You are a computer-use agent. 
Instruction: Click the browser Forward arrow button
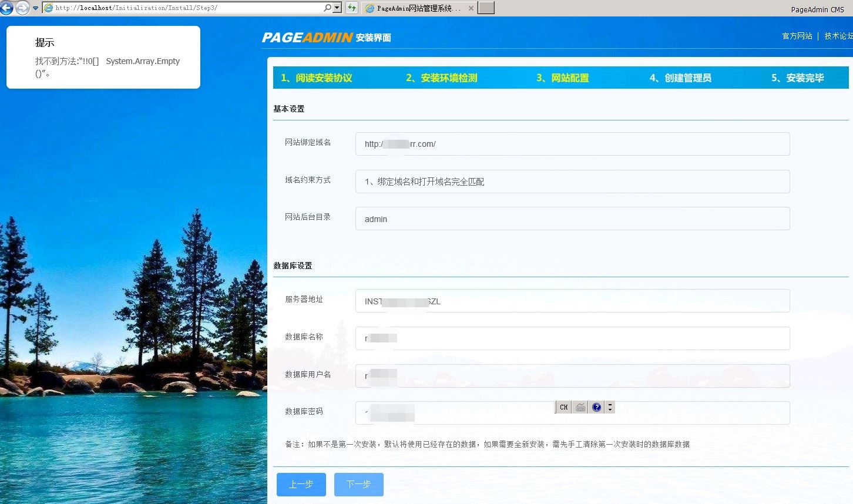22,8
